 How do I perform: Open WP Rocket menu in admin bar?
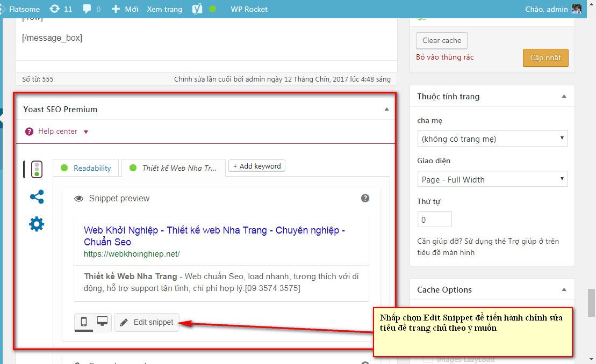(249, 9)
